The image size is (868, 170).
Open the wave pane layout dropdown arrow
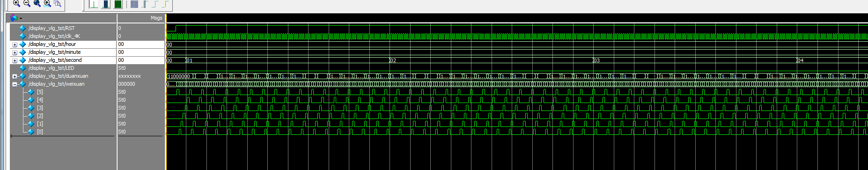21,18
